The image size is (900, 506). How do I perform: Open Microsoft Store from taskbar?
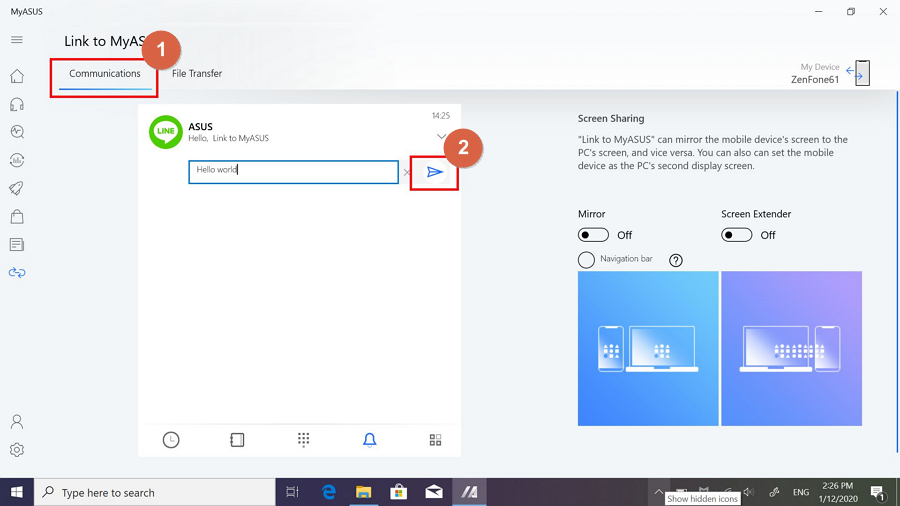398,492
